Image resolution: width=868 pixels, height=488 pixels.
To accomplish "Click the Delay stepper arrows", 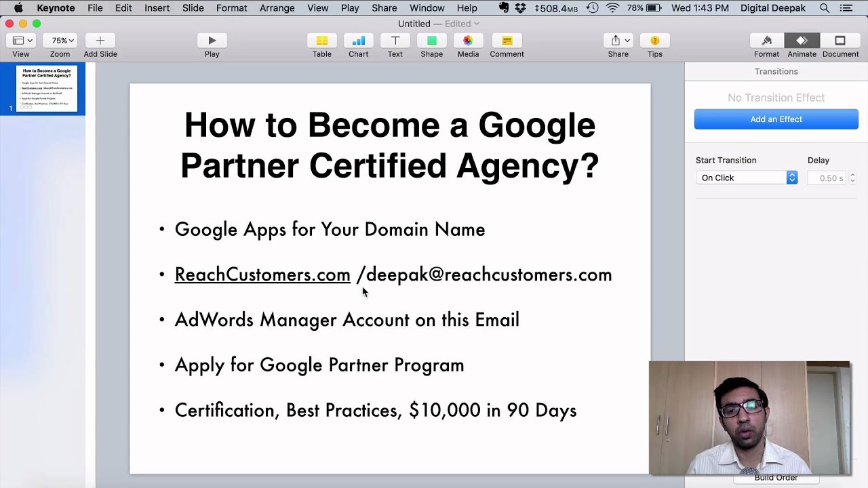I will tap(852, 178).
